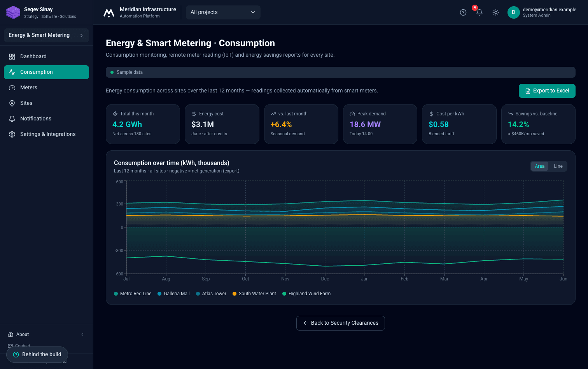Open the Meters page
588x369 pixels.
click(x=46, y=88)
